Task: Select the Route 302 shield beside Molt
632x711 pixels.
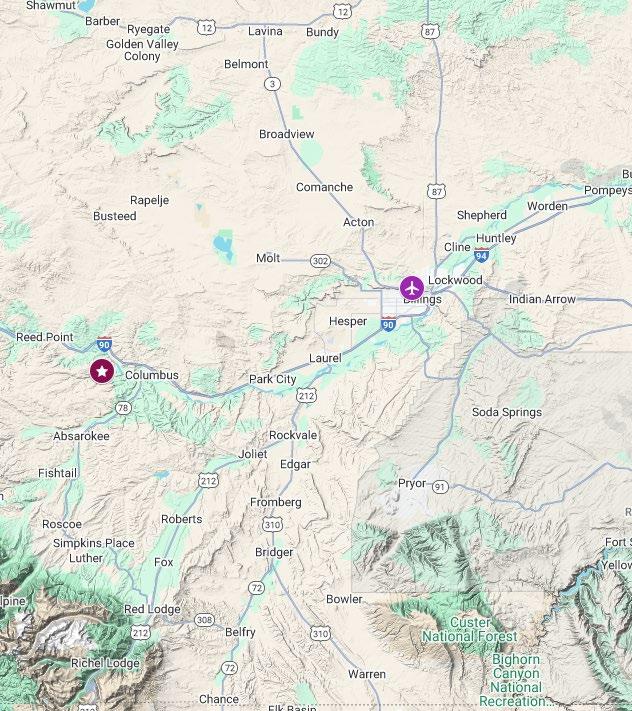Action: (x=320, y=261)
